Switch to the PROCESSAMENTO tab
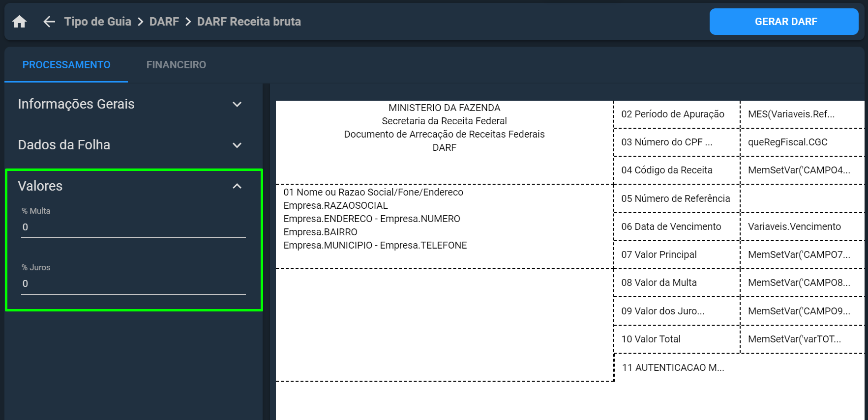 tap(66, 65)
